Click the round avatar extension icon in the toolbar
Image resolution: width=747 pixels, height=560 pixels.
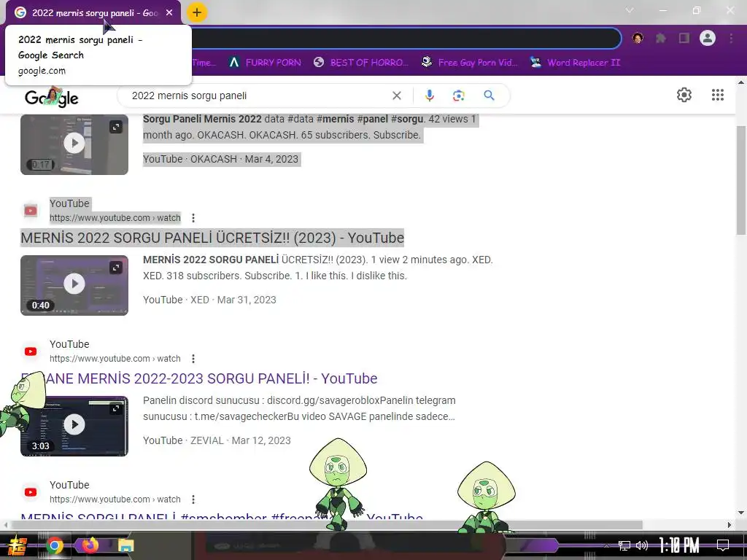click(638, 38)
